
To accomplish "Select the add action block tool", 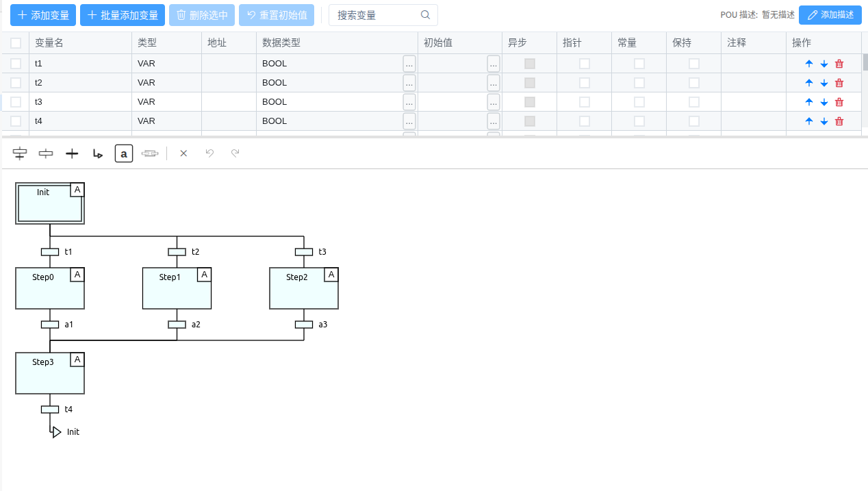I will [123, 153].
